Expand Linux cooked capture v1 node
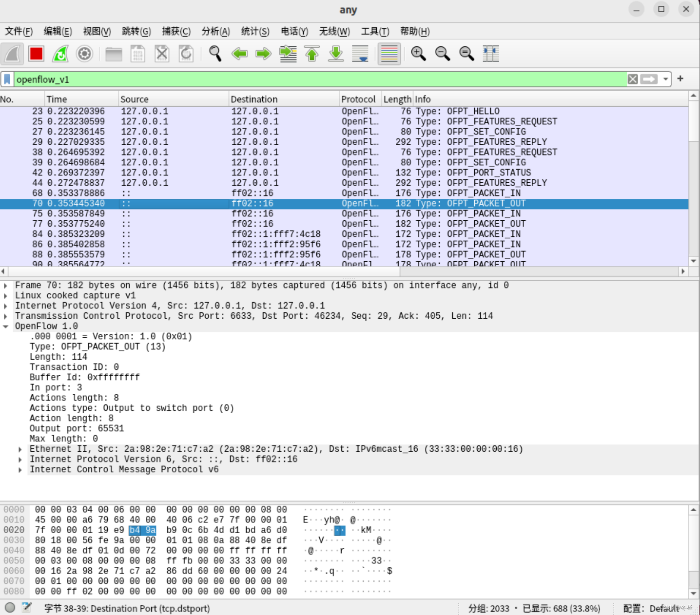700x615 pixels. 5,296
